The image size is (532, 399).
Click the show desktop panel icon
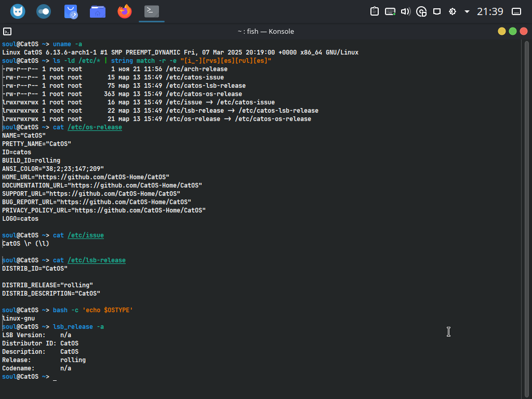(516, 11)
